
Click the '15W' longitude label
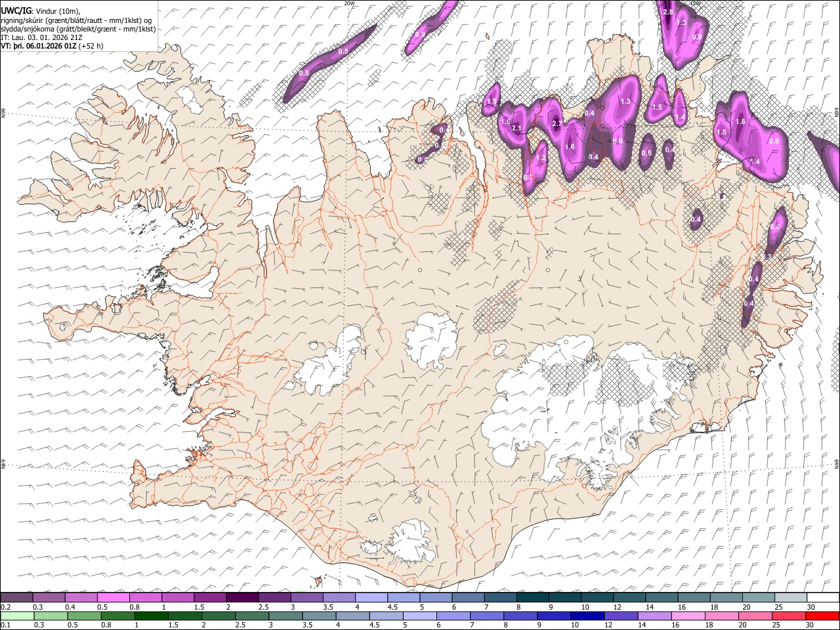(x=696, y=3)
